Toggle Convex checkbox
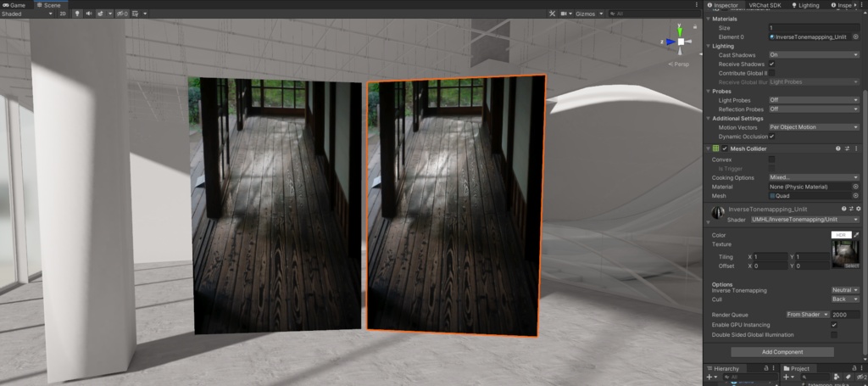The height and width of the screenshot is (386, 868). coord(771,159)
